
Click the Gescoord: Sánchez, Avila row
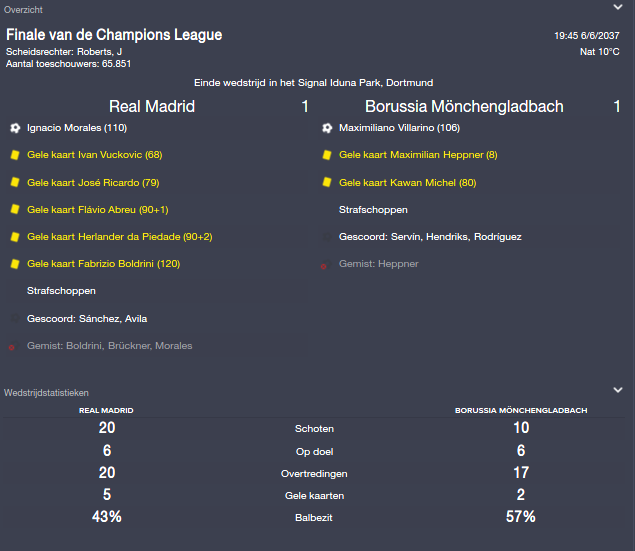click(x=158, y=319)
